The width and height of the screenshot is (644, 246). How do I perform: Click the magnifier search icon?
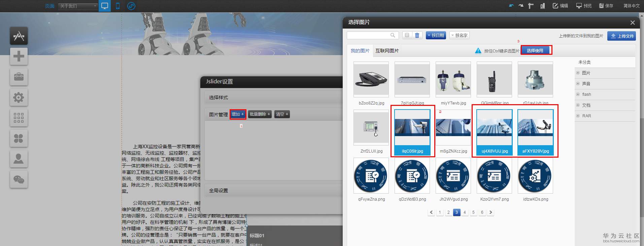[393, 35]
